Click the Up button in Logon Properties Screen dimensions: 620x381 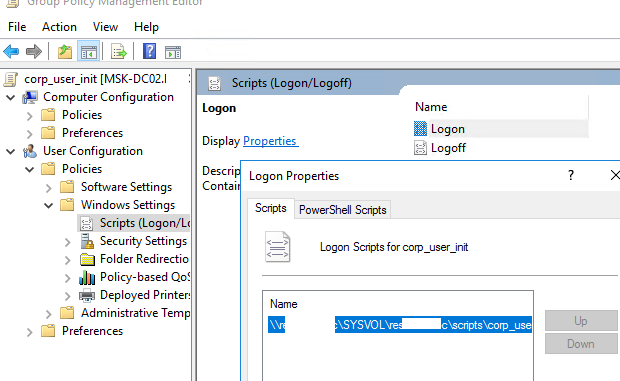pyautogui.click(x=580, y=321)
